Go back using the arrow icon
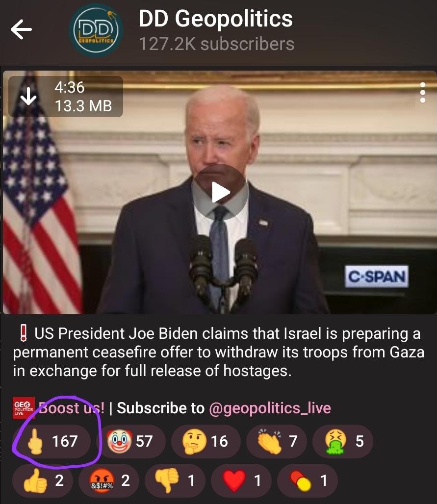Screen dimensions: 437x504 point(21,29)
